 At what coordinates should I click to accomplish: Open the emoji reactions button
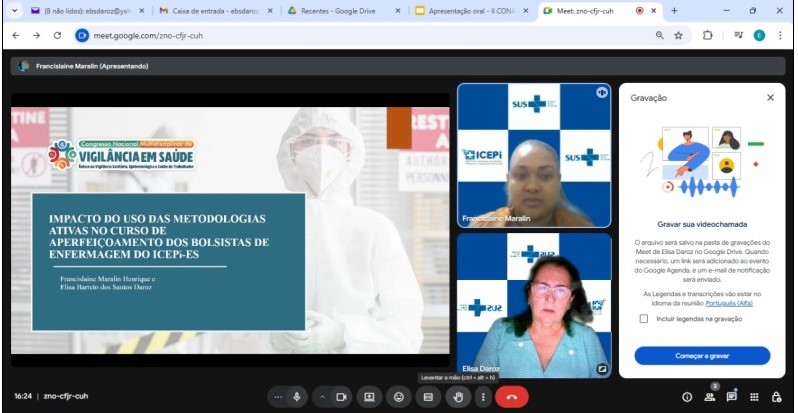tap(399, 397)
